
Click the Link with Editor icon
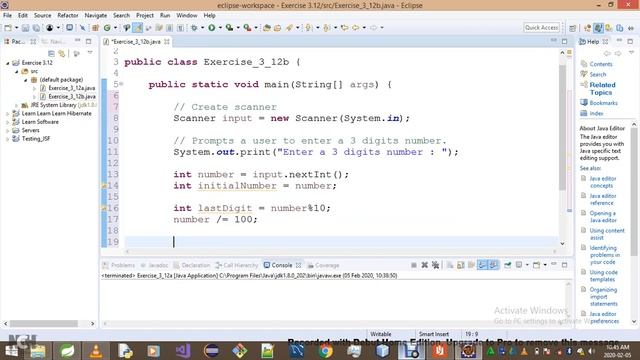pos(62,53)
